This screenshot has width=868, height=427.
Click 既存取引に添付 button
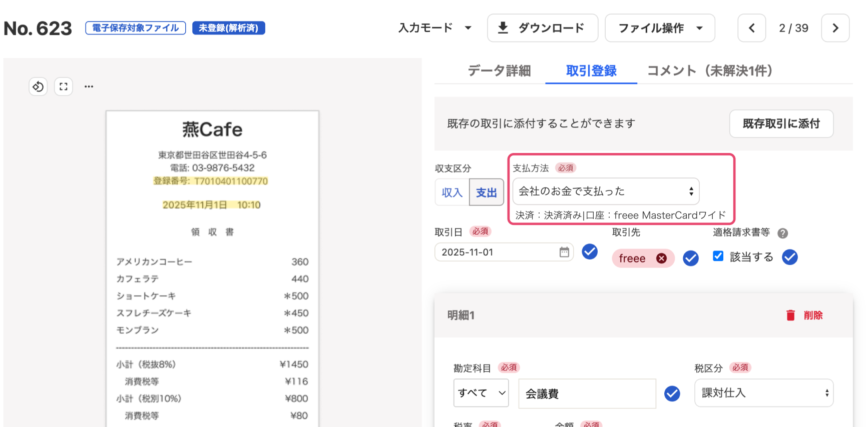pos(781,123)
